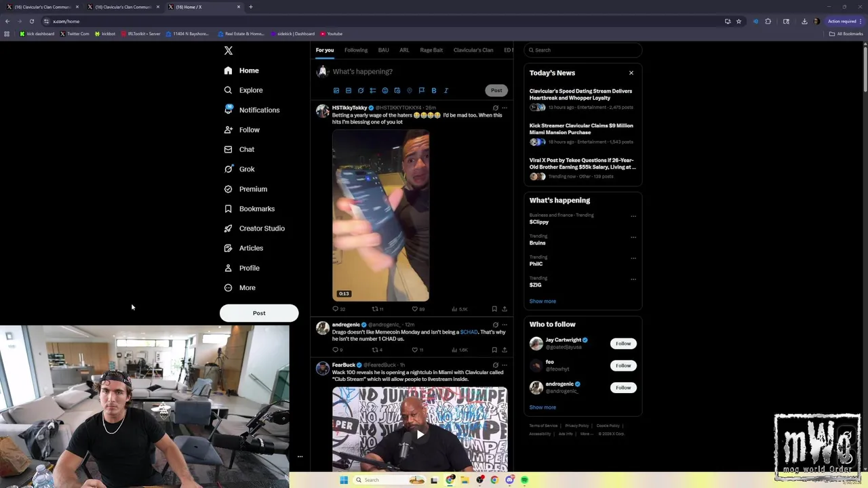868x488 pixels.
Task: Follow the feo account
Action: [623, 365]
